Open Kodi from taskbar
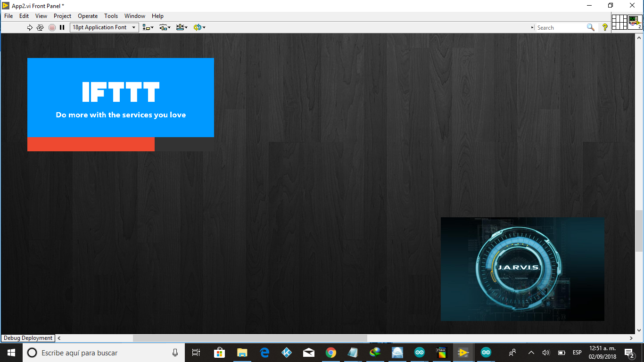Image resolution: width=644 pixels, height=362 pixels. pos(287,353)
